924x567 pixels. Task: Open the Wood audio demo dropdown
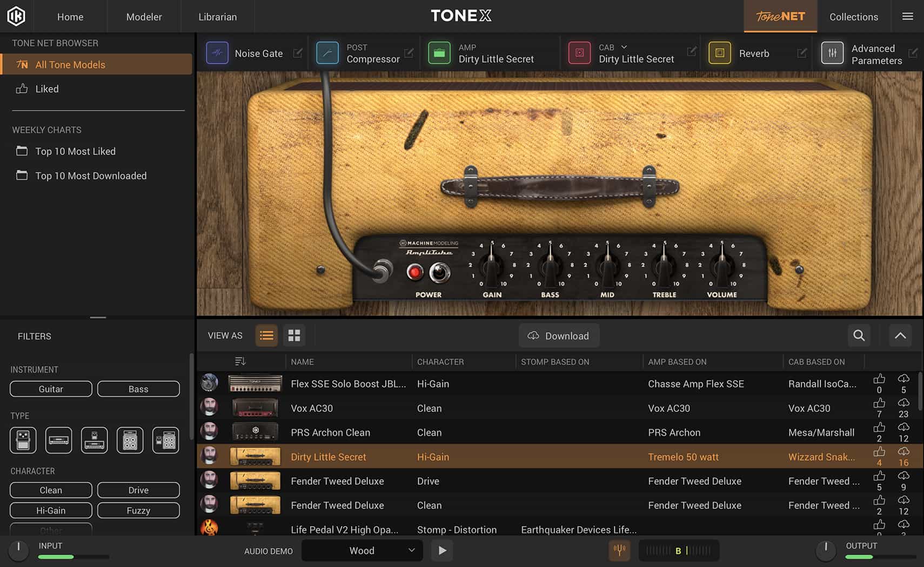pyautogui.click(x=361, y=550)
